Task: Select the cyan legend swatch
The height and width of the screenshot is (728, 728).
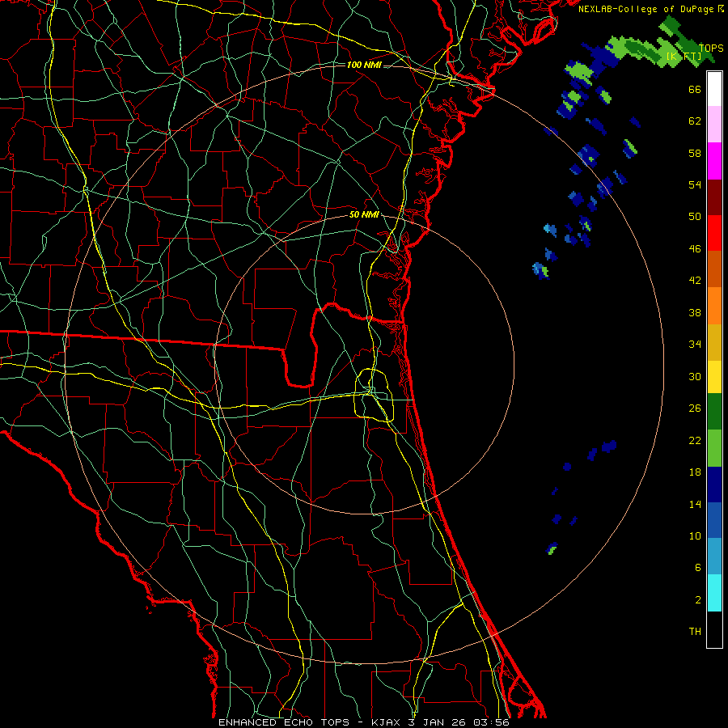Action: pyautogui.click(x=714, y=593)
